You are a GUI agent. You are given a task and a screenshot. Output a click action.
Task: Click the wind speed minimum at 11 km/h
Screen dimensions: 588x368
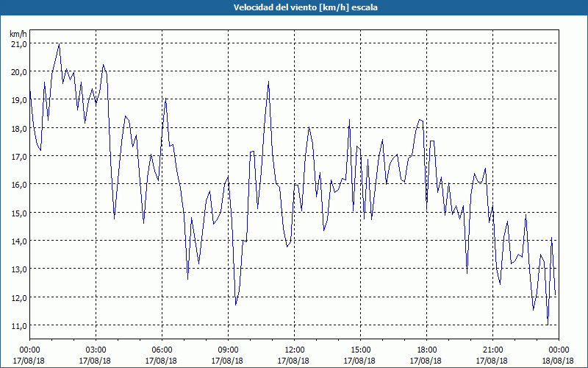(x=548, y=325)
